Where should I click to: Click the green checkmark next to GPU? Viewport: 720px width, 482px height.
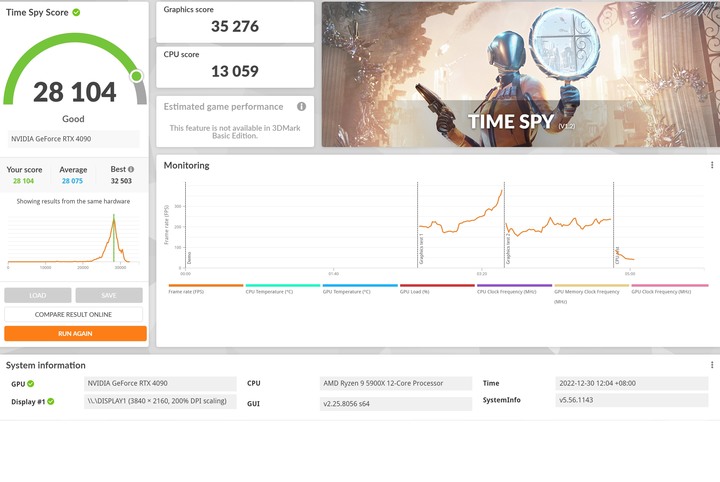pos(31,384)
